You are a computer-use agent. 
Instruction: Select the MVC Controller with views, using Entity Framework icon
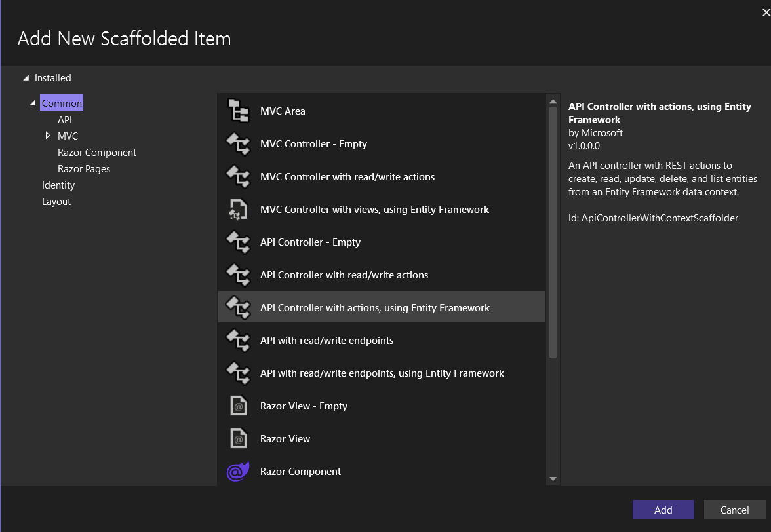[x=238, y=208]
